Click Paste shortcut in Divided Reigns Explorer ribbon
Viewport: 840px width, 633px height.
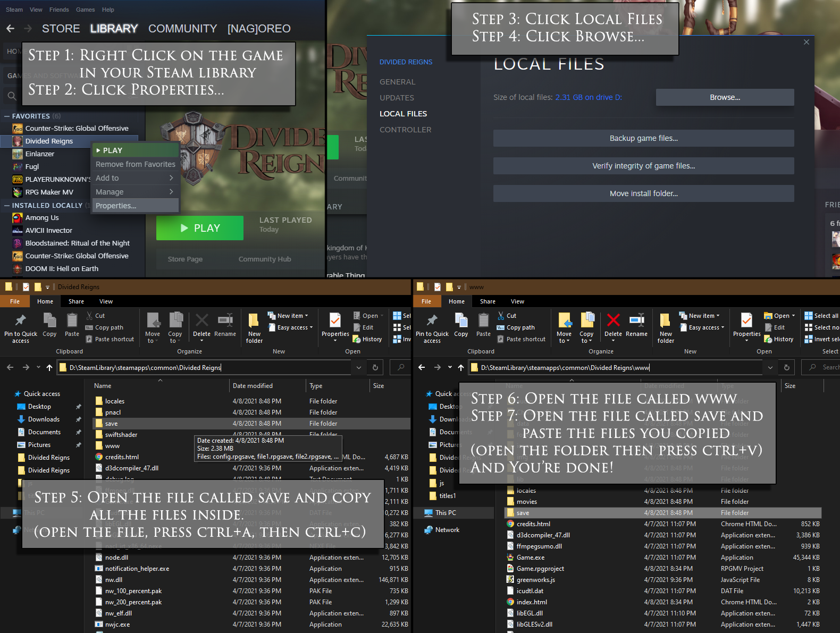click(110, 339)
